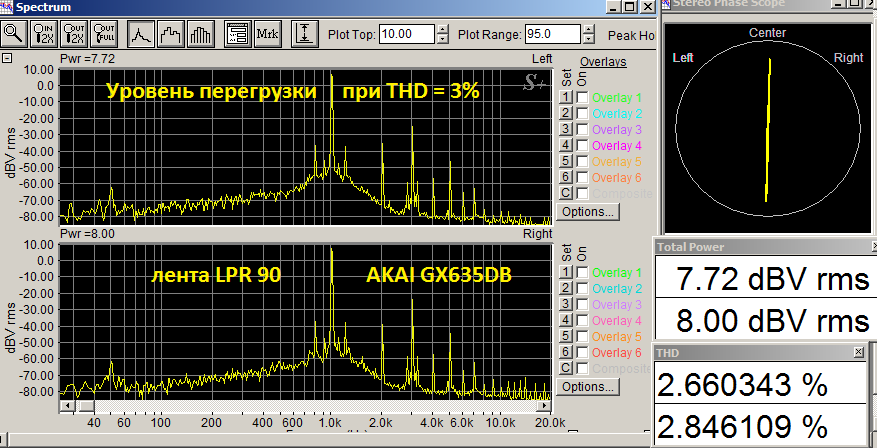
Task: Click the frequency scrollbar right arrow
Action: coord(544,405)
